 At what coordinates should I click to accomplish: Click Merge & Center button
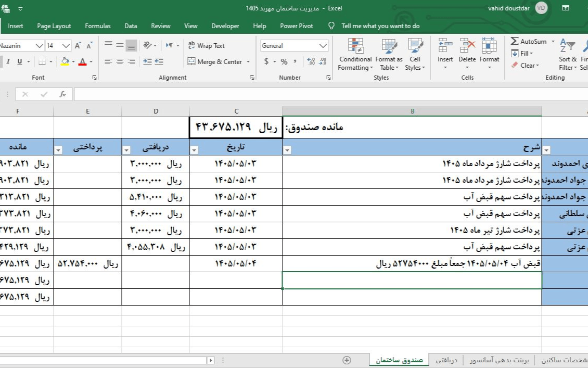pyautogui.click(x=215, y=61)
